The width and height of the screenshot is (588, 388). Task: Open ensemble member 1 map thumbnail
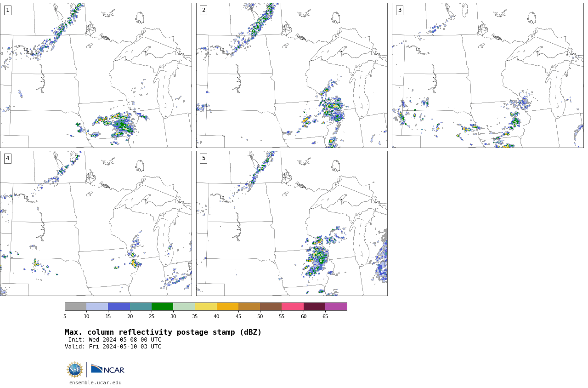96,75
